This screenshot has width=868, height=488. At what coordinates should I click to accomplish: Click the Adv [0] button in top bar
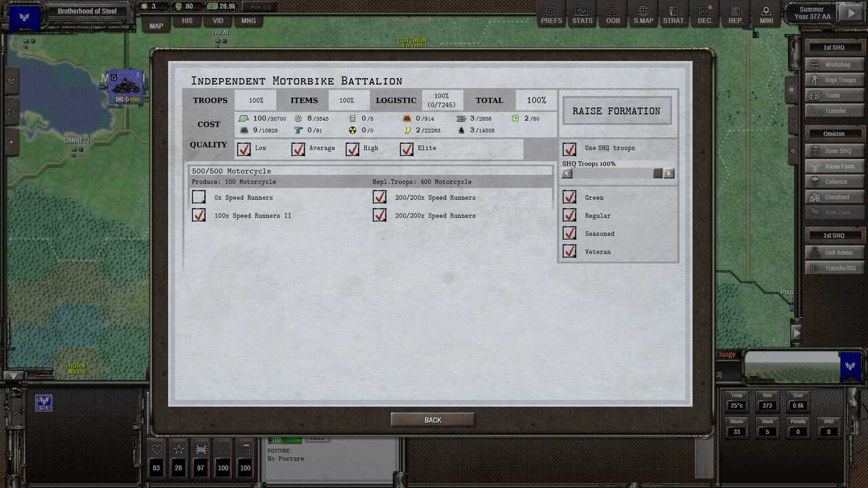coord(260,7)
